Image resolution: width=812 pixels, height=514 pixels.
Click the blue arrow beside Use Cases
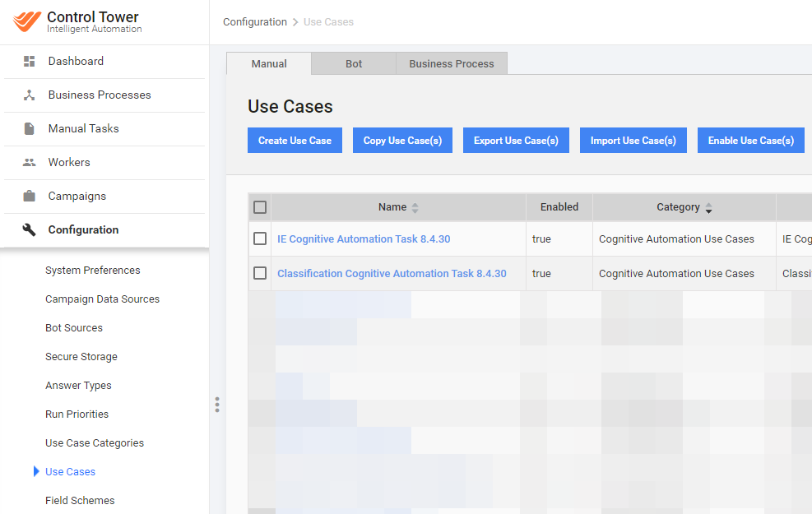coord(36,471)
